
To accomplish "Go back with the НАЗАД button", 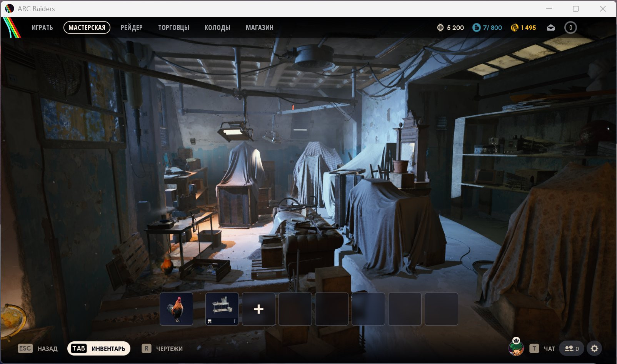I will 38,349.
